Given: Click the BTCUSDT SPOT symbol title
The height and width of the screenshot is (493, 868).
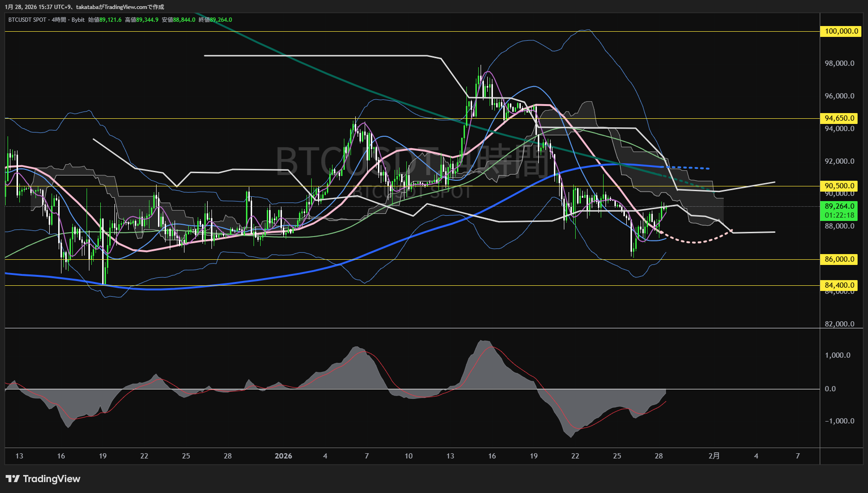Looking at the screenshot, I should pyautogui.click(x=27, y=20).
